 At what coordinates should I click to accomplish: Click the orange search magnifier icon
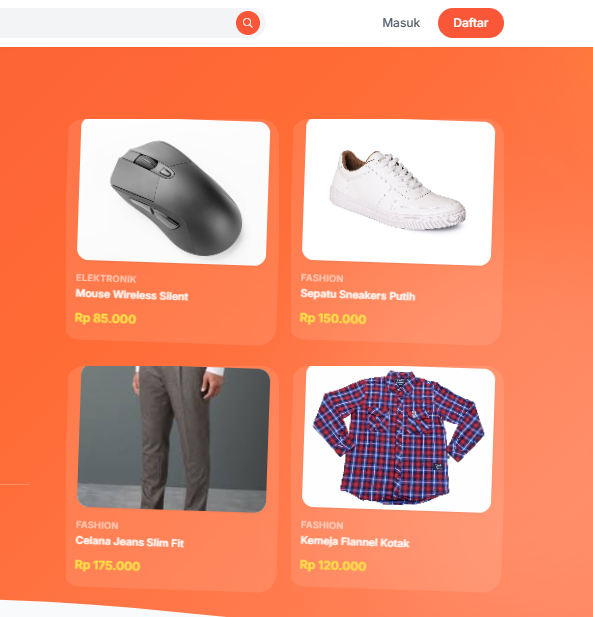pos(248,23)
